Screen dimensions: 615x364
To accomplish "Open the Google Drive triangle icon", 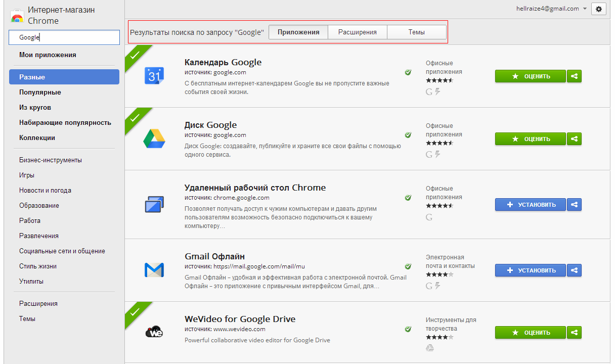I will coord(154,139).
